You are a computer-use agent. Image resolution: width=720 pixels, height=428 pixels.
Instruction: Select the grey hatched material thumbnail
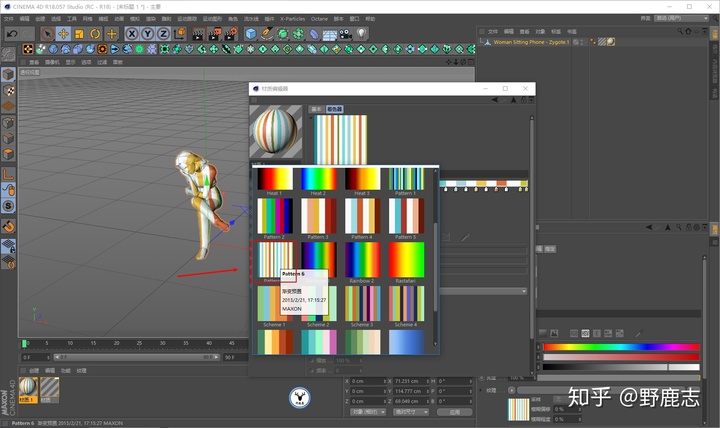[x=49, y=390]
